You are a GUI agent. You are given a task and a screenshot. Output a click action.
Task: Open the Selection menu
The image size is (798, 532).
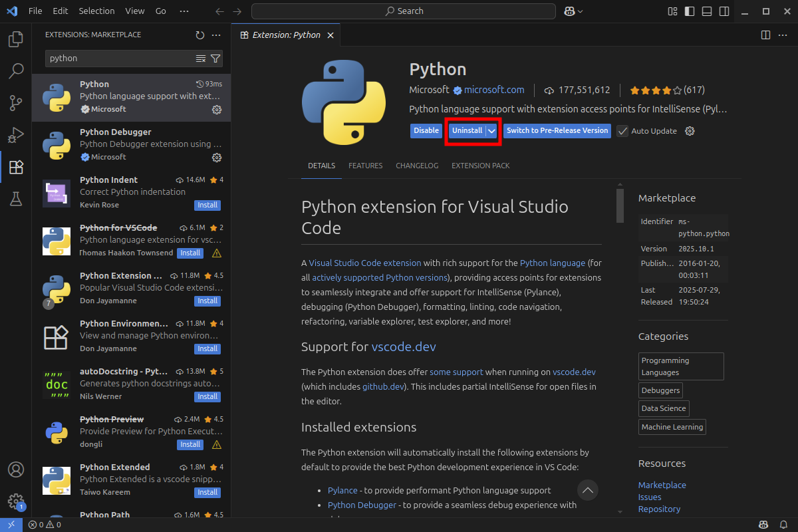96,11
